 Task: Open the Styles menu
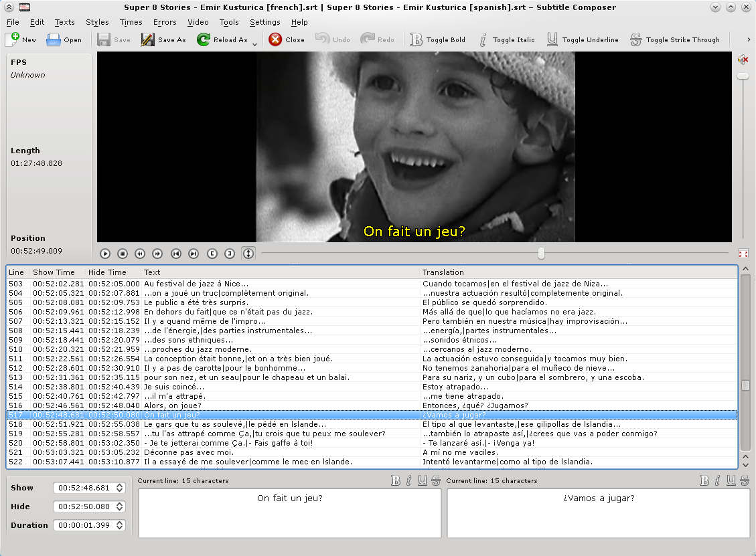[97, 22]
